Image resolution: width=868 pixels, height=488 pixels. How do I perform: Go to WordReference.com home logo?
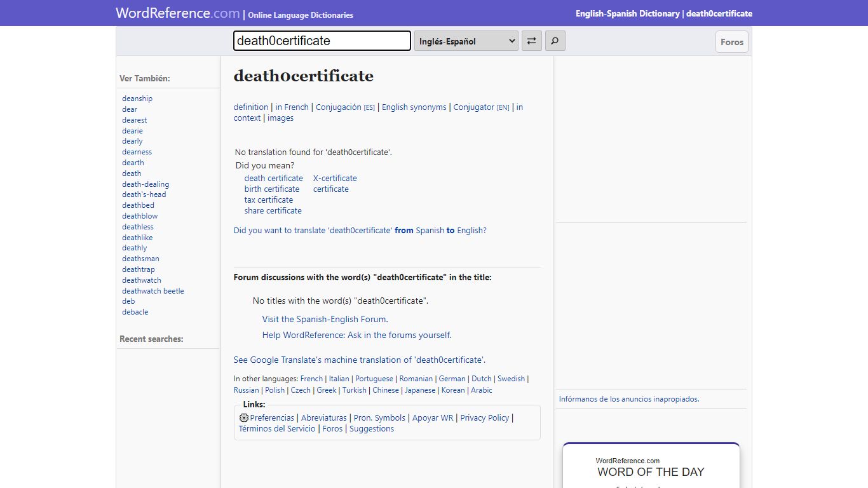click(x=178, y=13)
